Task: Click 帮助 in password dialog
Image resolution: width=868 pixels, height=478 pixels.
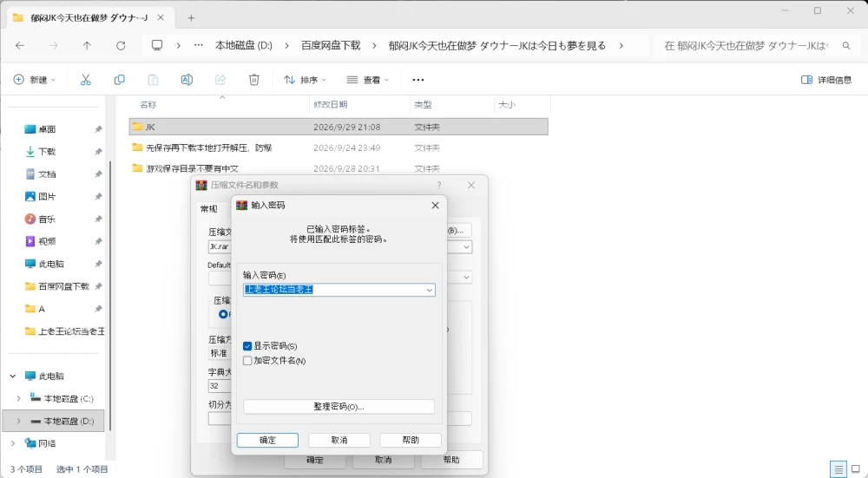Action: (411, 440)
